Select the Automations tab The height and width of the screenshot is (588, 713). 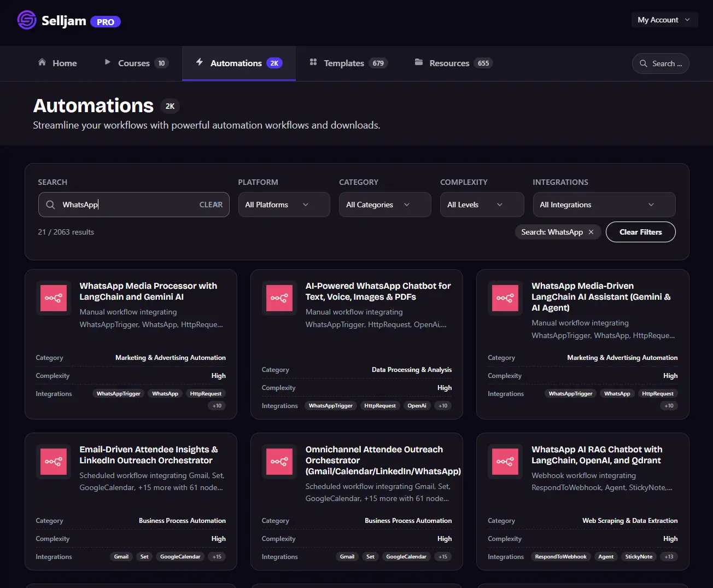click(239, 63)
